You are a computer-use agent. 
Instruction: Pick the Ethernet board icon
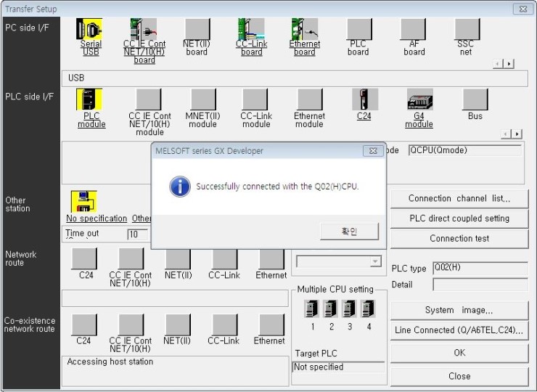click(x=305, y=29)
